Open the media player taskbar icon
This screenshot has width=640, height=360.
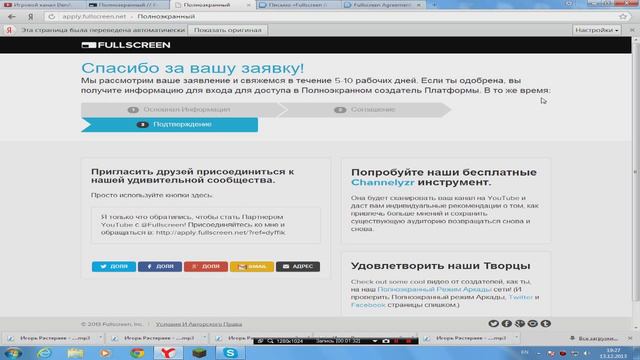coord(105,353)
